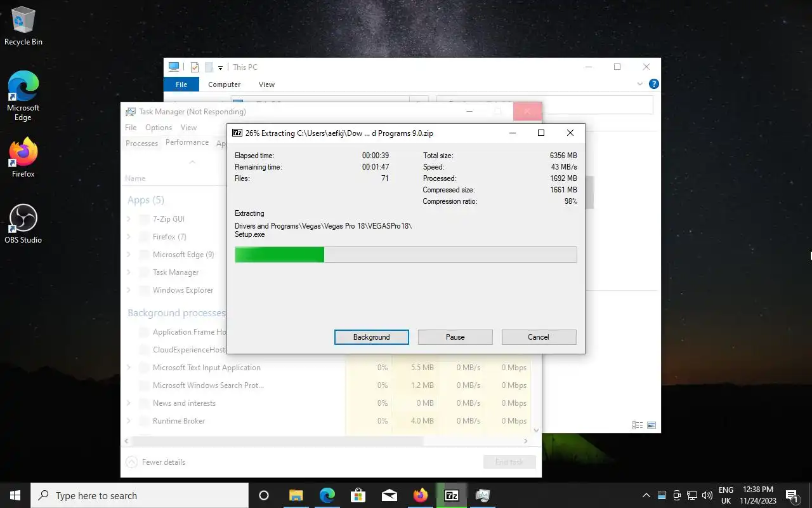
Task: Change ENG UK input language
Action: click(726, 495)
